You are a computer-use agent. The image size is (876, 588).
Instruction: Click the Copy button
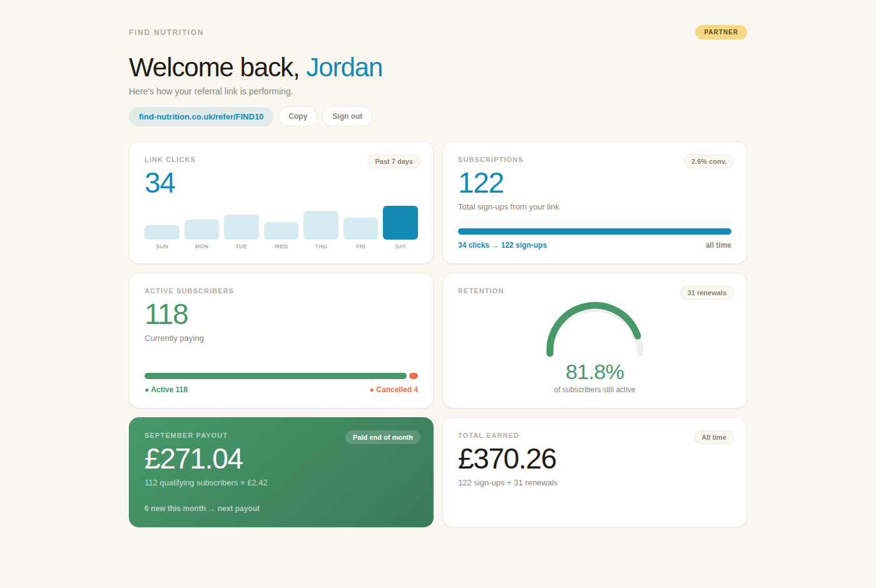coord(298,116)
